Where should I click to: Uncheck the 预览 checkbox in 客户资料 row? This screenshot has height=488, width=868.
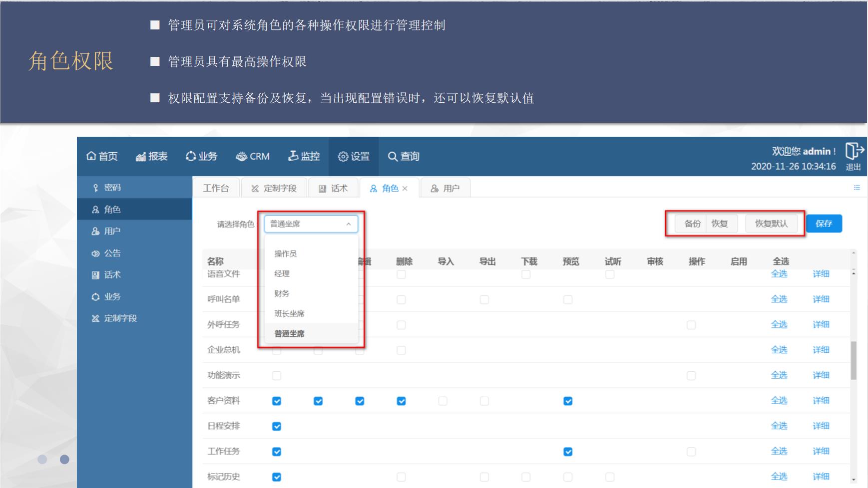[568, 401]
